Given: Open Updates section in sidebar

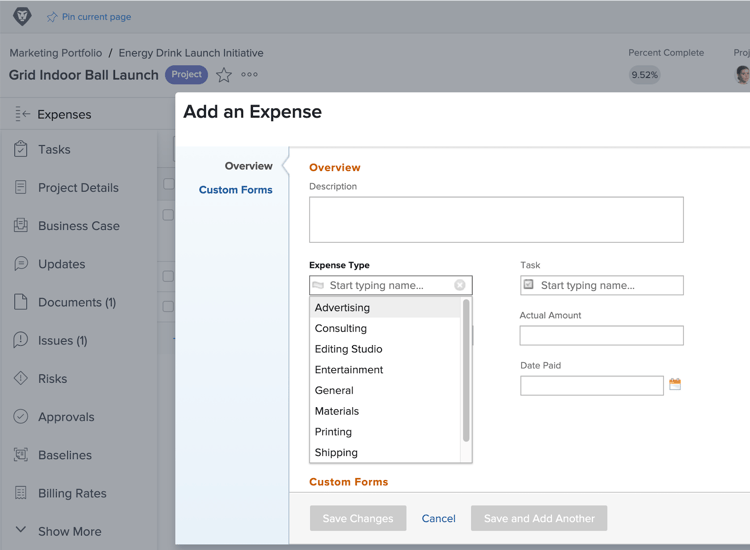Looking at the screenshot, I should pyautogui.click(x=62, y=264).
